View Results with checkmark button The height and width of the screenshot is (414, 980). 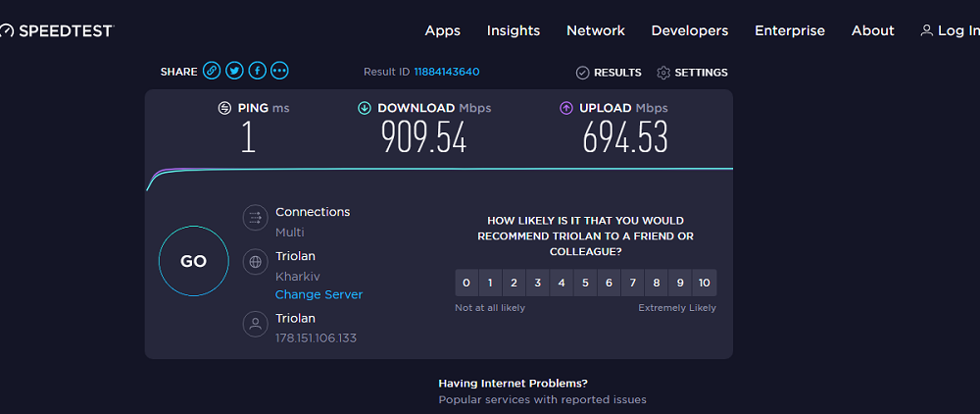(609, 73)
